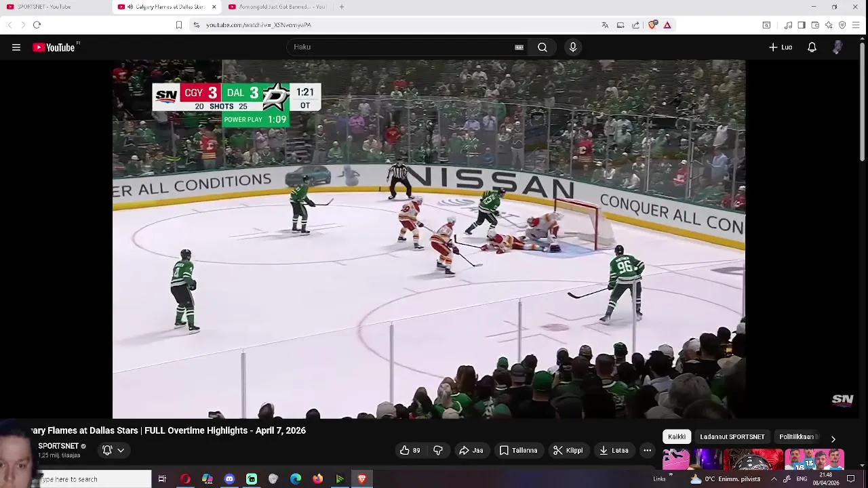Image resolution: width=868 pixels, height=488 pixels.
Task: Create a clip with Klippi button
Action: pyautogui.click(x=568, y=450)
